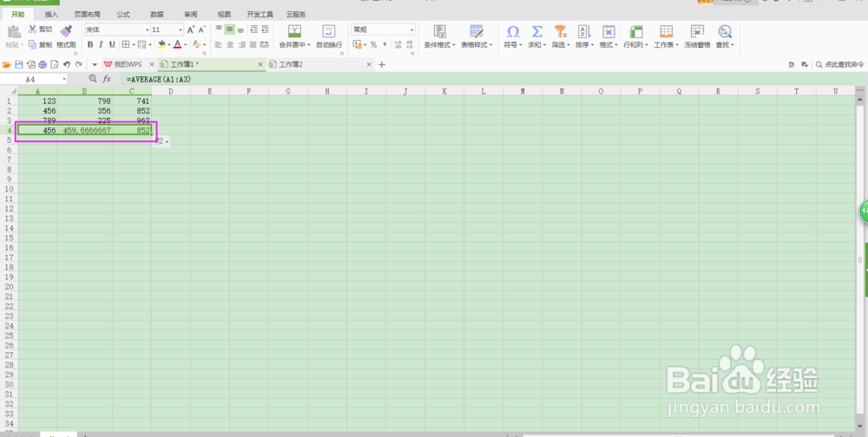Toggle Italic formatting
The width and height of the screenshot is (868, 437).
pos(102,44)
